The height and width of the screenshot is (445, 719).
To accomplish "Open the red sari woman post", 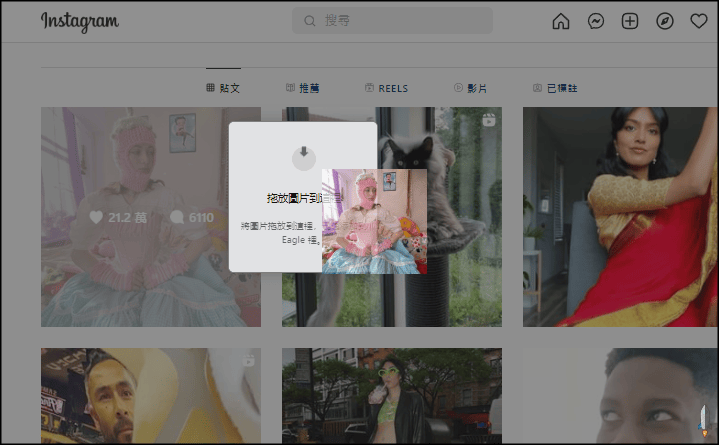I will pyautogui.click(x=620, y=217).
